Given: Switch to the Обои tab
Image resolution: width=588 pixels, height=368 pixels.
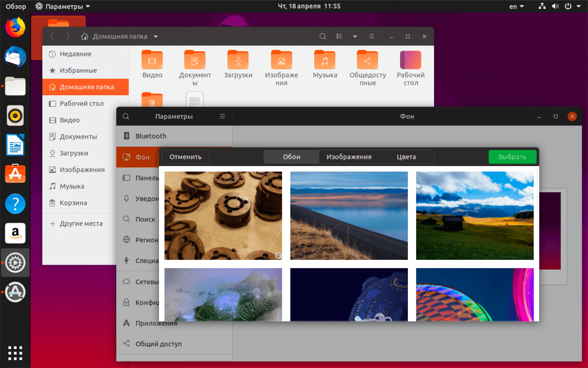Looking at the screenshot, I should coord(292,157).
